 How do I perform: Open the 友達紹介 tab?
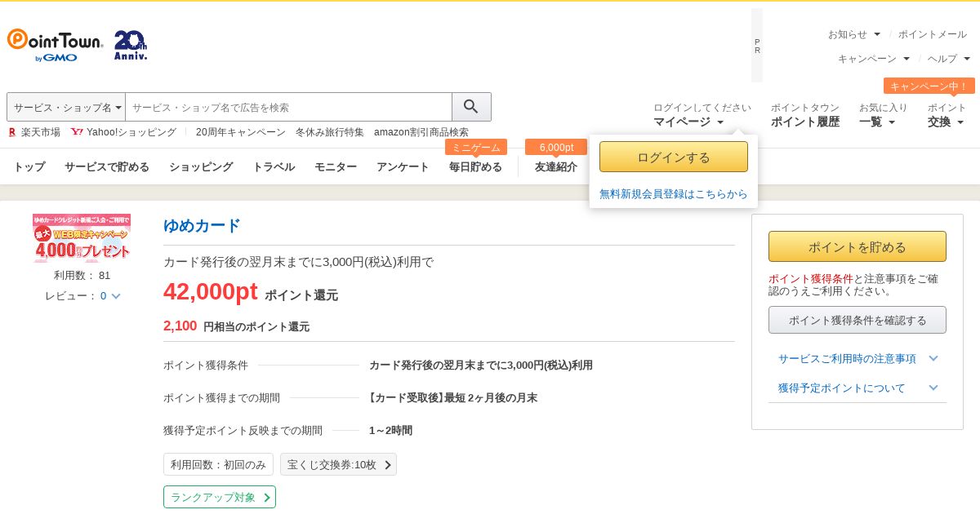[x=556, y=166]
